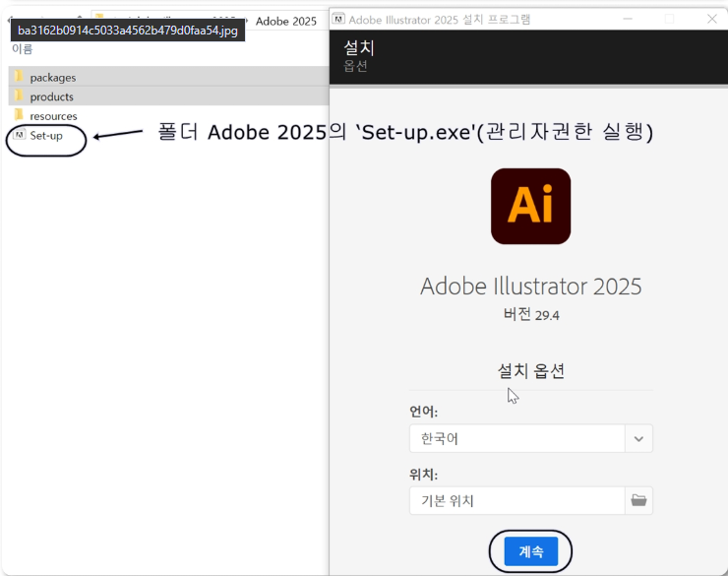
Task: Click the Set-up executable file icon
Action: [x=20, y=135]
